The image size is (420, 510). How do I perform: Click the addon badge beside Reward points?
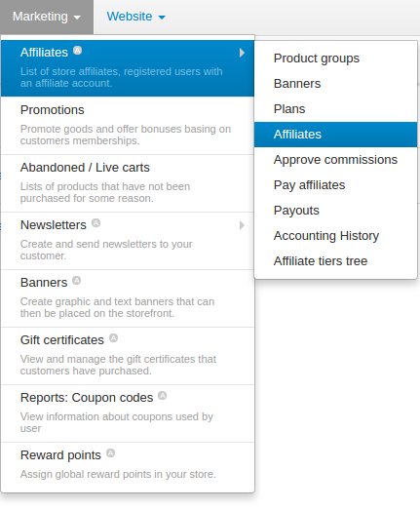pyautogui.click(x=111, y=453)
